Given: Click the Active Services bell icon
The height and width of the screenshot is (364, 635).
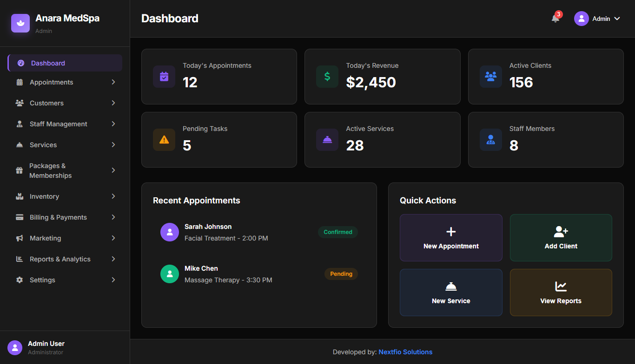Looking at the screenshot, I should pos(327,140).
